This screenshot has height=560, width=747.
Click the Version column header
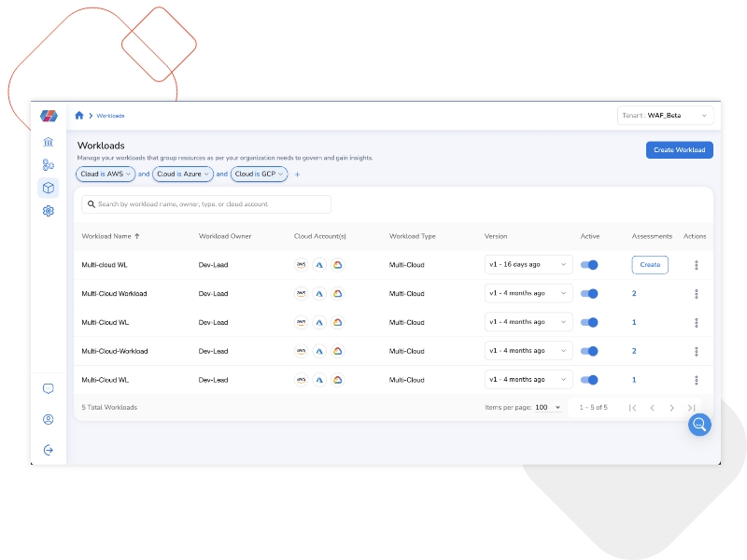(496, 236)
